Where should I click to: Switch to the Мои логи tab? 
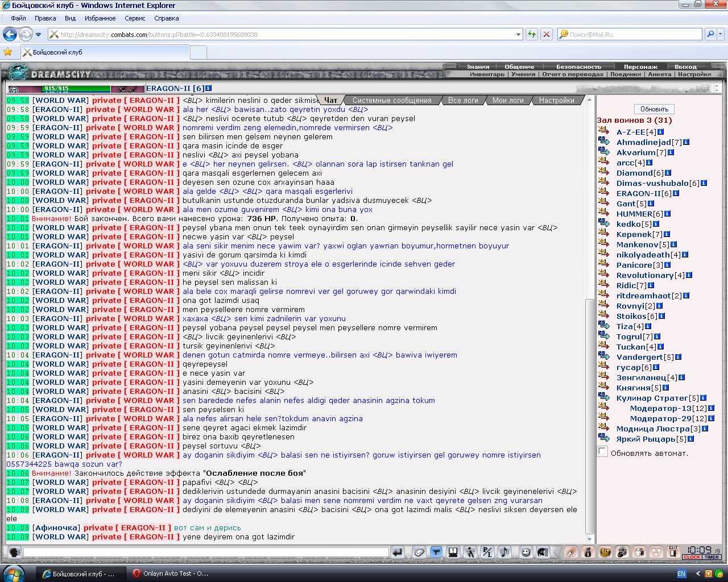click(x=508, y=100)
